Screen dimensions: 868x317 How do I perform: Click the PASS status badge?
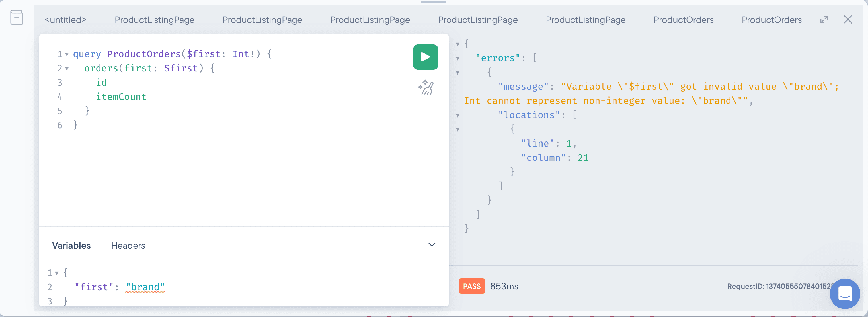[x=471, y=286]
